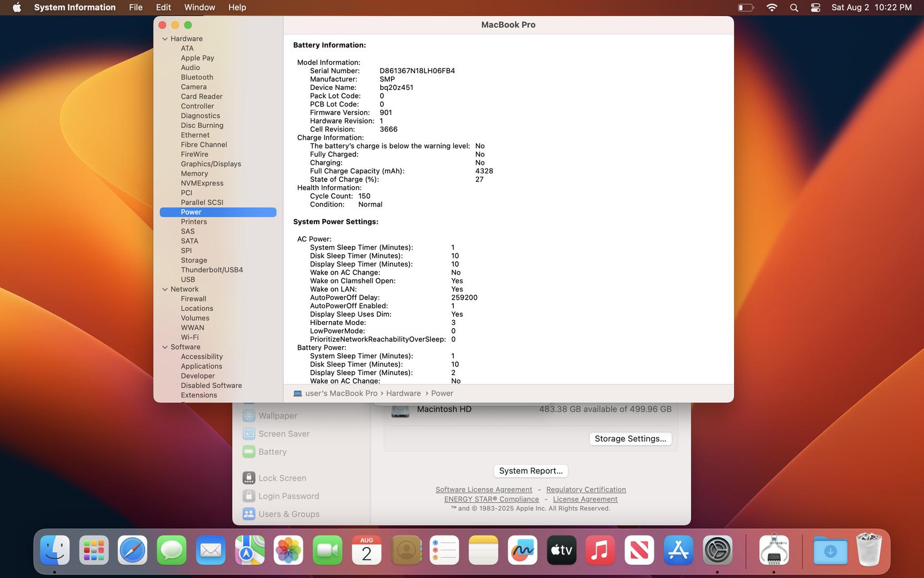Collapse the Hardware tree section
The image size is (924, 578).
click(x=165, y=39)
